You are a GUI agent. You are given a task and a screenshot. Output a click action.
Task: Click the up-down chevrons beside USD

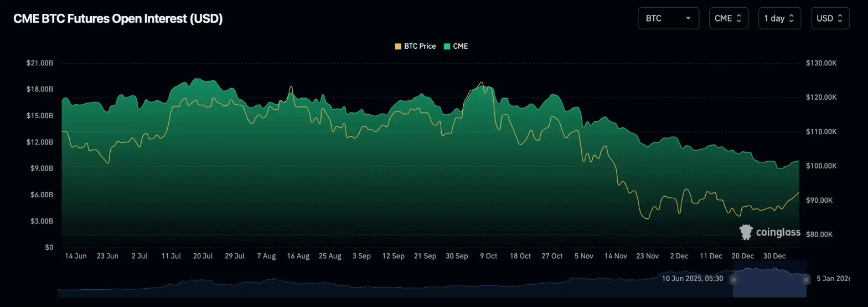[x=840, y=18]
